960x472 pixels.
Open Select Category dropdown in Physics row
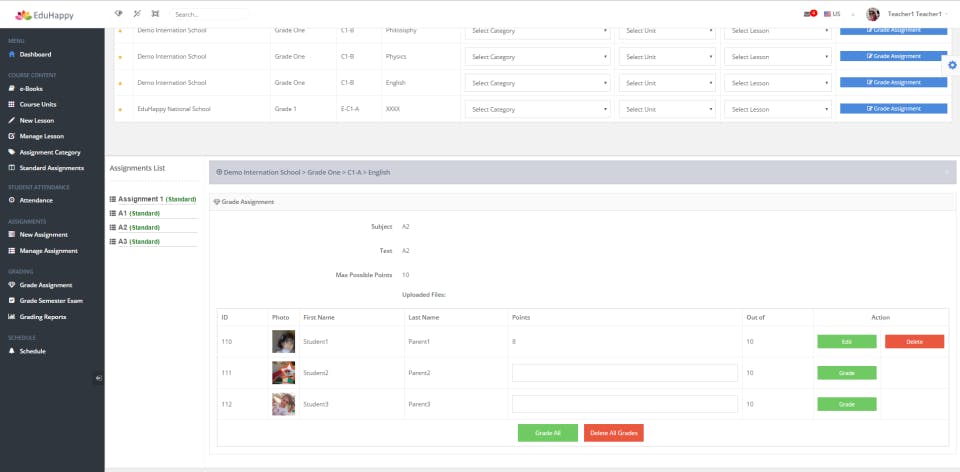pyautogui.click(x=538, y=57)
